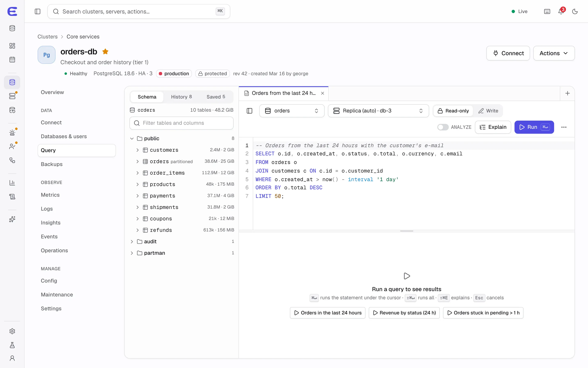This screenshot has height=368, width=588.
Task: Expand the order_items table
Action: point(138,173)
